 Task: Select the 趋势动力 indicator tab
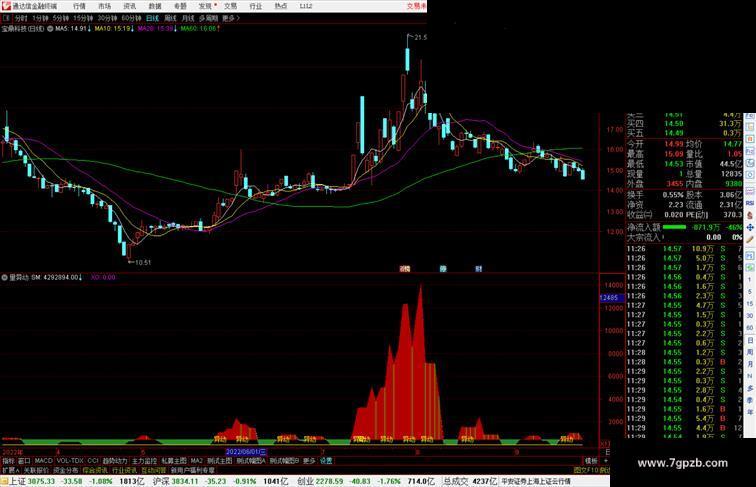pos(115,461)
